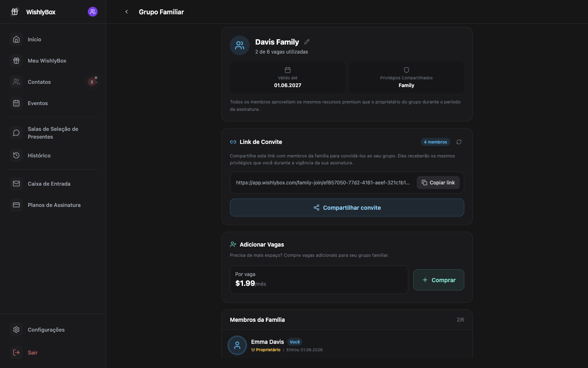The image size is (588, 368).
Task: Open Salas de Seleção de Presentes
Action: click(53, 133)
